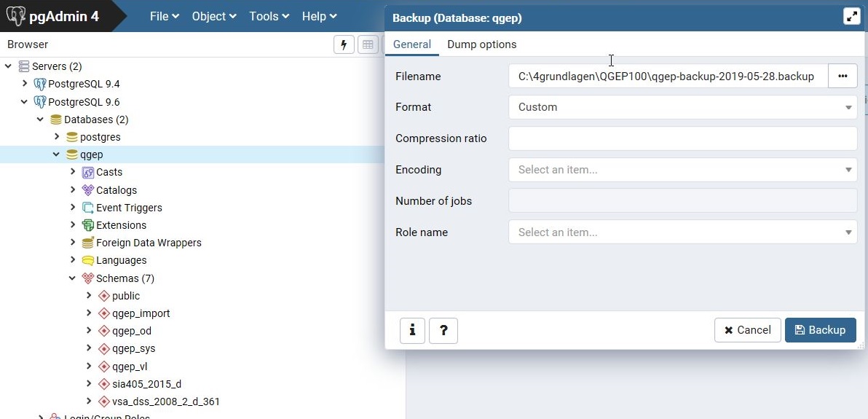Click the qgep_sys schema diamond icon
This screenshot has width=868, height=419.
tap(103, 348)
